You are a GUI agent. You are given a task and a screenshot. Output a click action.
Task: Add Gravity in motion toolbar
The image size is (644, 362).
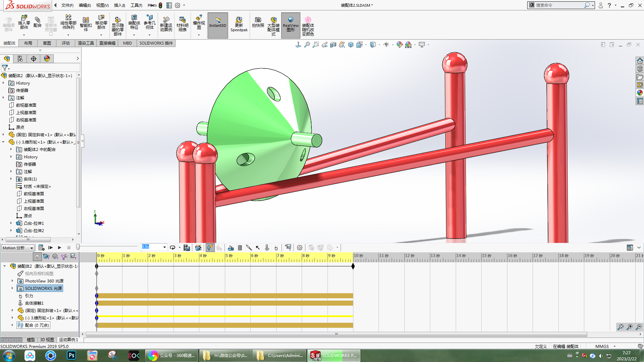coord(276,248)
